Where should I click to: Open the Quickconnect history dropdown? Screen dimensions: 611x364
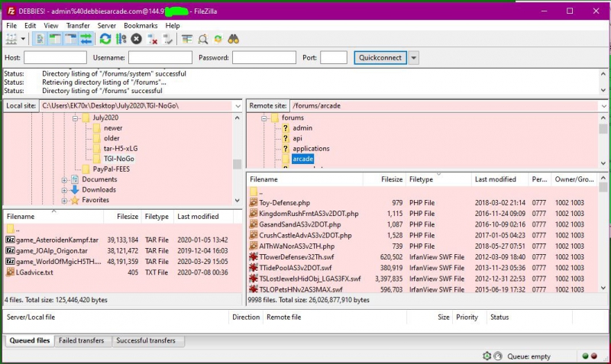413,58
